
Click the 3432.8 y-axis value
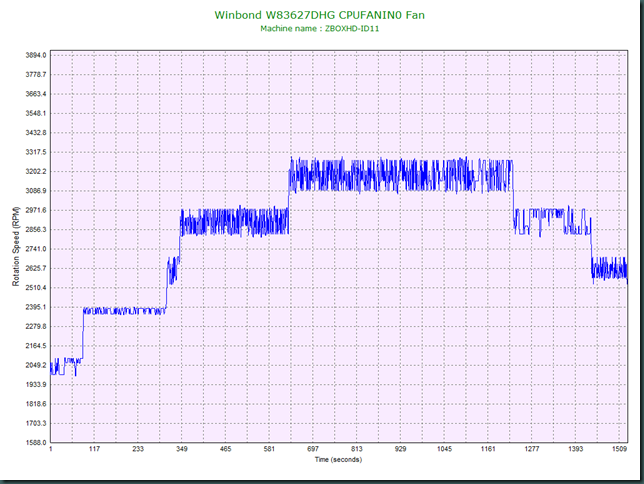pos(36,133)
